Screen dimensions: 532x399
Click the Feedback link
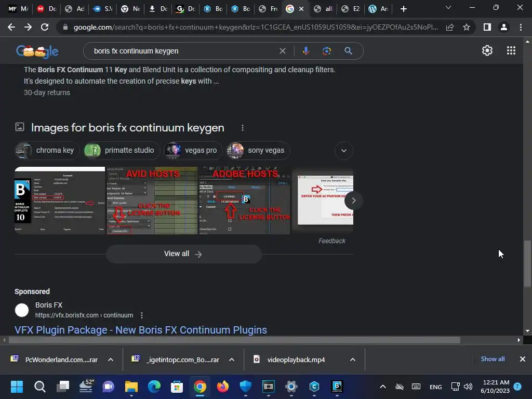pyautogui.click(x=332, y=241)
